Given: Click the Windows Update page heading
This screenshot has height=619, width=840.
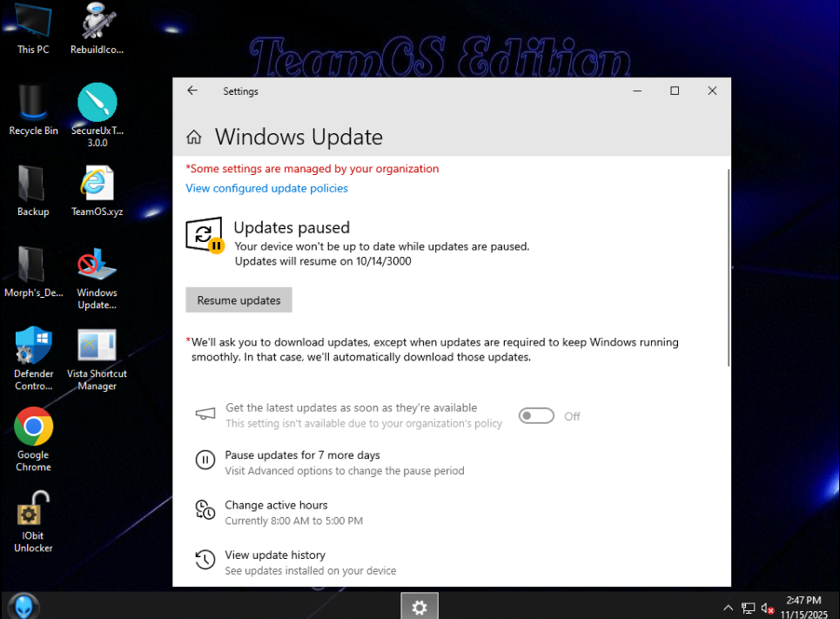Looking at the screenshot, I should coord(299,138).
